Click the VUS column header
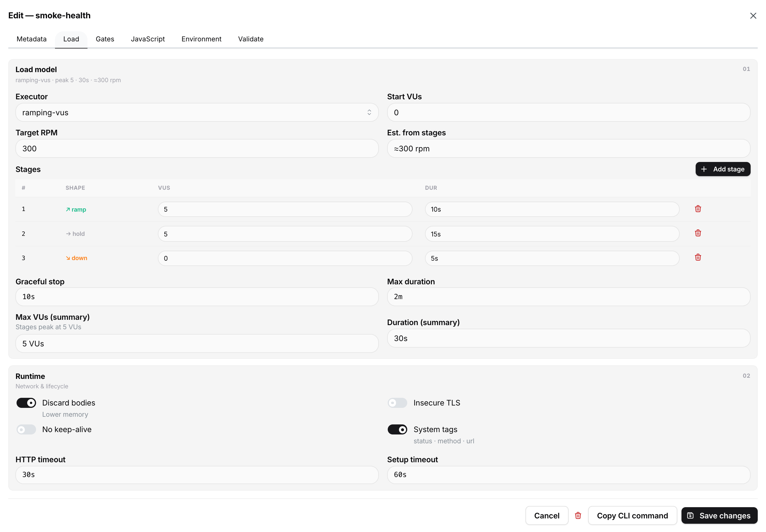The height and width of the screenshot is (532, 766). point(164,188)
